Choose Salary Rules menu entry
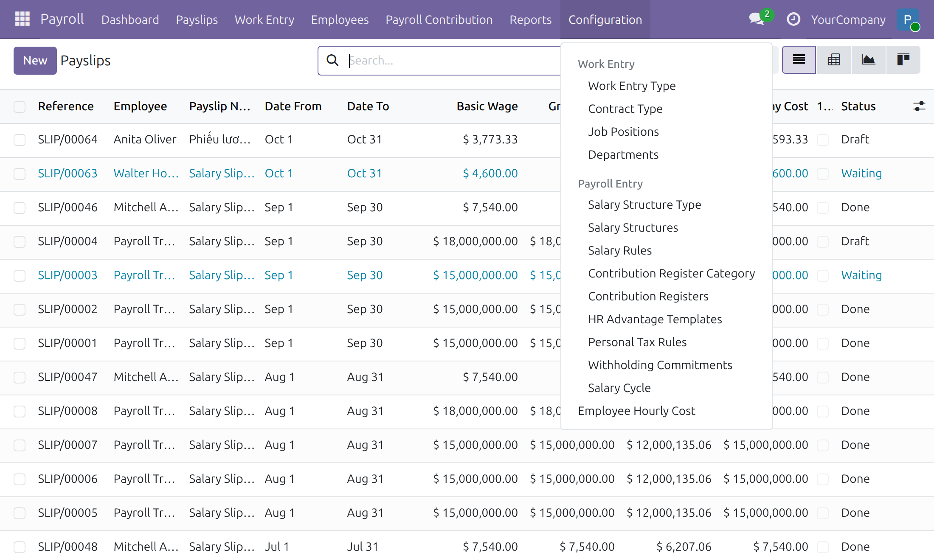The image size is (934, 560). (x=620, y=250)
